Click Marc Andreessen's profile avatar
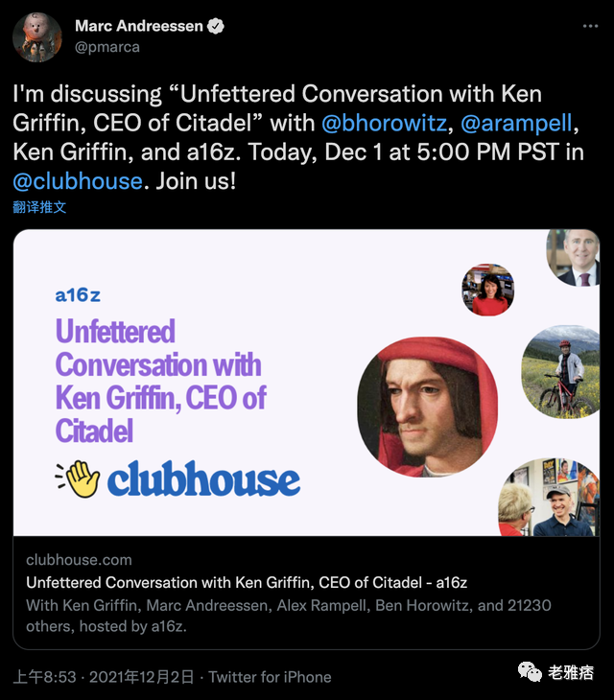Image resolution: width=614 pixels, height=700 pixels. point(37,37)
